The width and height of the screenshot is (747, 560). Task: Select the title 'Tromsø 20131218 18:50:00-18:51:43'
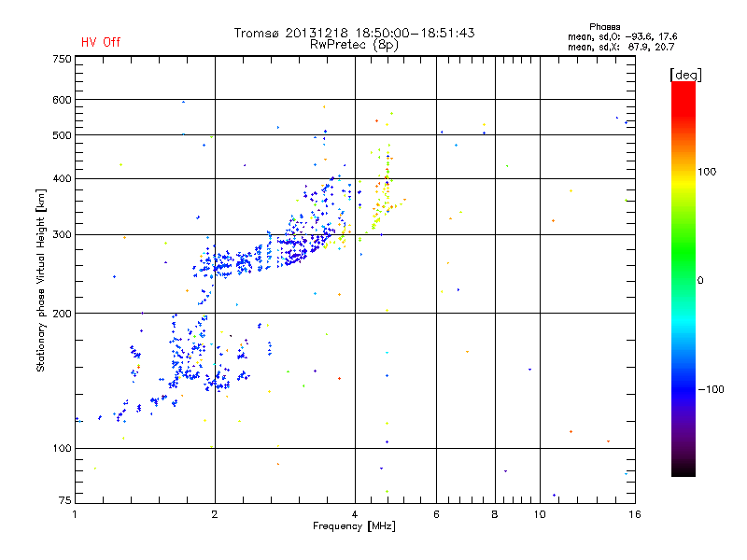tap(354, 33)
